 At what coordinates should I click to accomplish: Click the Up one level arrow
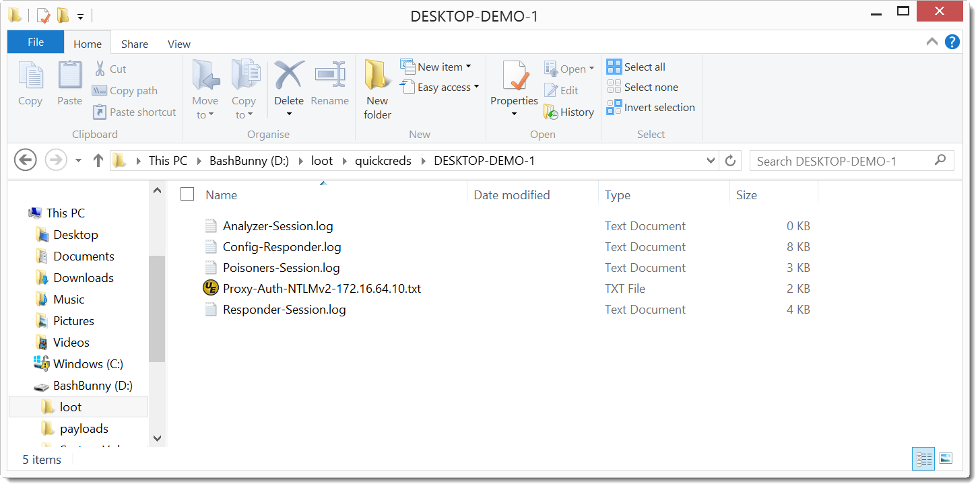click(98, 161)
